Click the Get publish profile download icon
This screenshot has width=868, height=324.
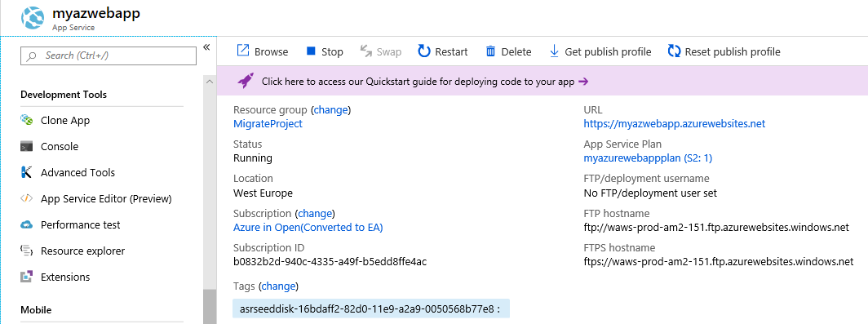pyautogui.click(x=554, y=51)
